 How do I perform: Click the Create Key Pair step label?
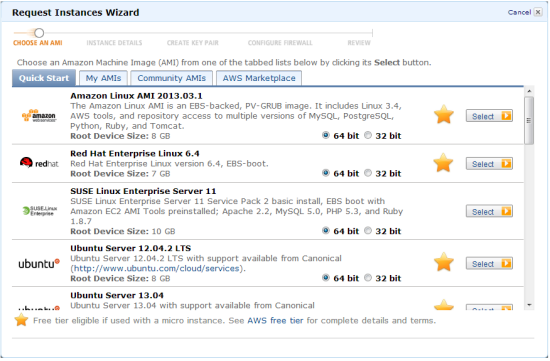coord(193,43)
